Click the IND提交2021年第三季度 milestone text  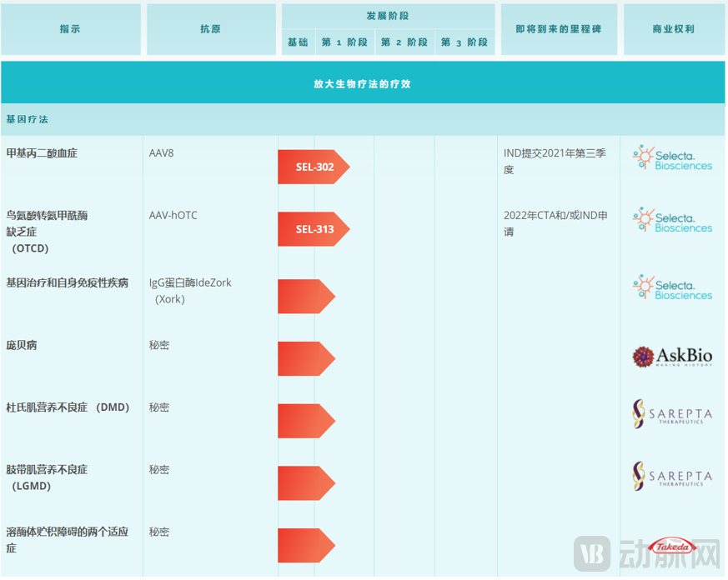555,161
